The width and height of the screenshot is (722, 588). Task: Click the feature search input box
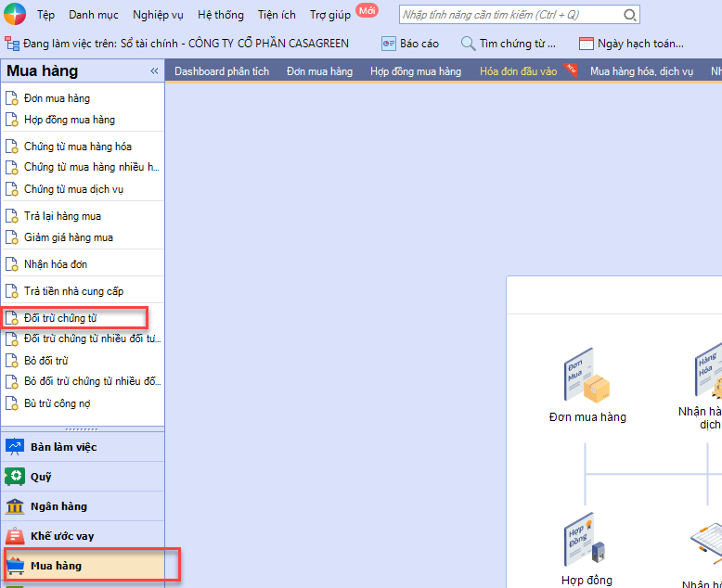click(510, 15)
